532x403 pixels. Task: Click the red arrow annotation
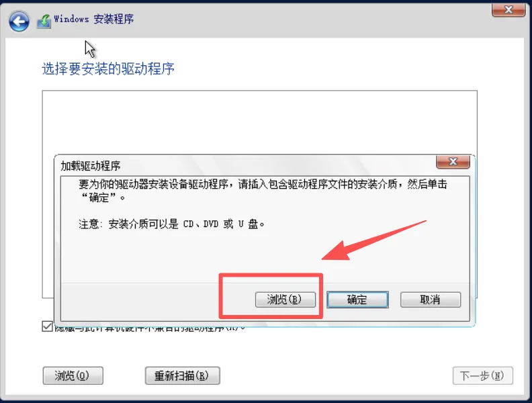(373, 240)
